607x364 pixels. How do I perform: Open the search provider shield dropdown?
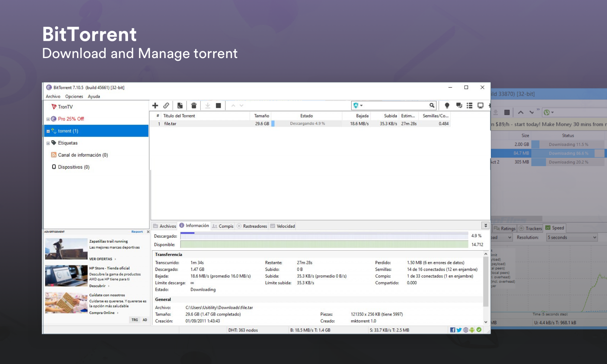point(358,105)
